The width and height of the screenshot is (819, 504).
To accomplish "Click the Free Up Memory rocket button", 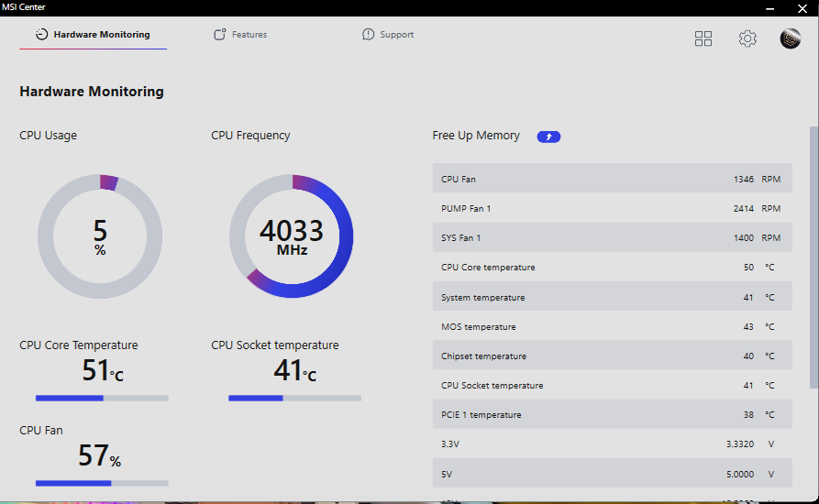I will [x=548, y=137].
